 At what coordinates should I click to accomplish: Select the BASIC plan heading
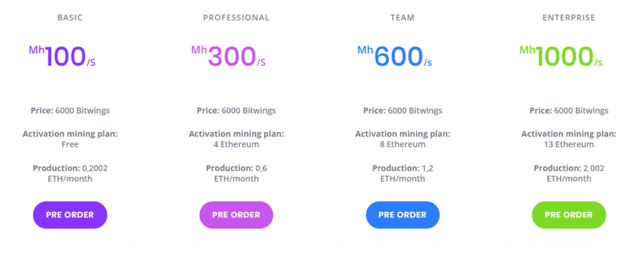pos(70,17)
